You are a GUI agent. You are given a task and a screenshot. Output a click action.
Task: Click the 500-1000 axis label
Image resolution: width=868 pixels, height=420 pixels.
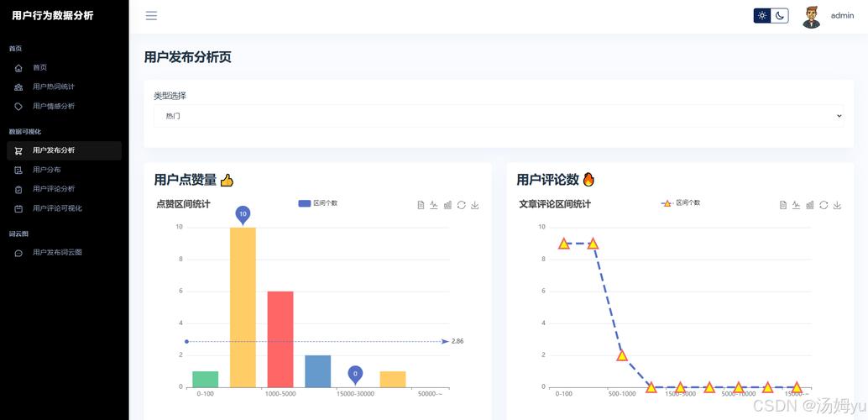(x=622, y=394)
